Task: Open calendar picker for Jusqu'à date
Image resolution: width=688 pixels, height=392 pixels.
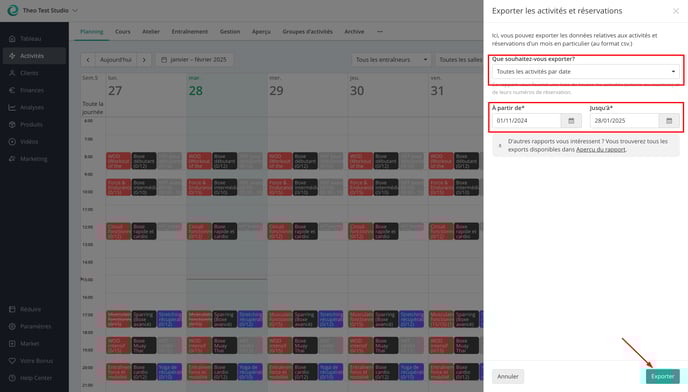Action: click(x=669, y=120)
